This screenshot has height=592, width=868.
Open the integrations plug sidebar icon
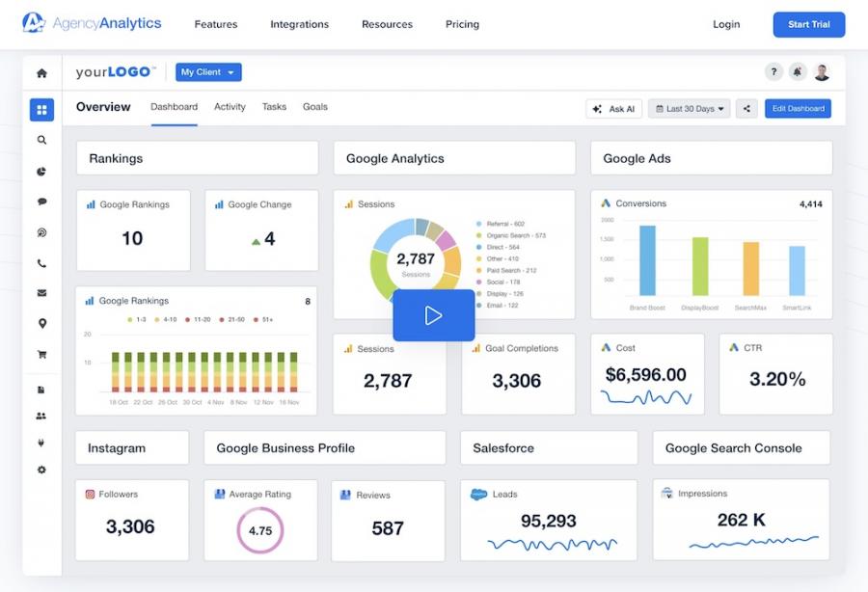[x=41, y=443]
